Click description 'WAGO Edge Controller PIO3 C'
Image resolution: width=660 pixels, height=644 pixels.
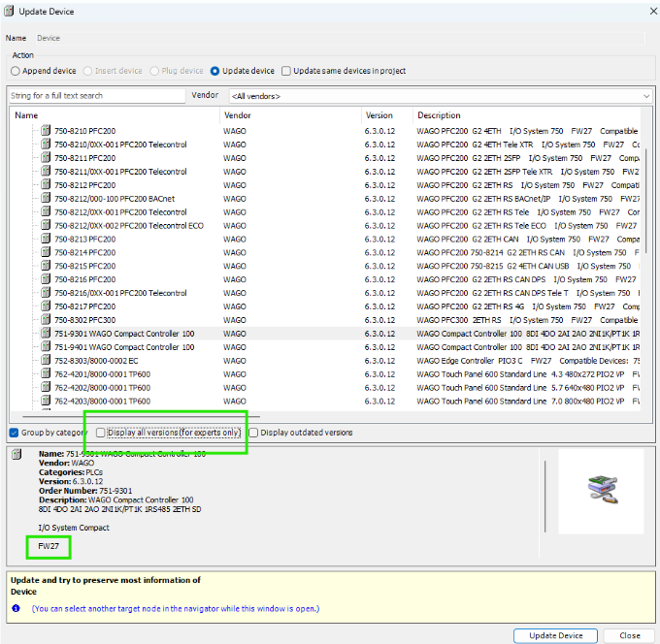pyautogui.click(x=470, y=361)
